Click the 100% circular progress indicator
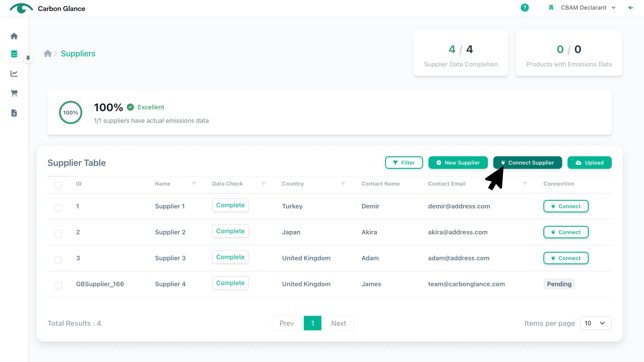Image resolution: width=644 pixels, height=362 pixels. click(70, 112)
